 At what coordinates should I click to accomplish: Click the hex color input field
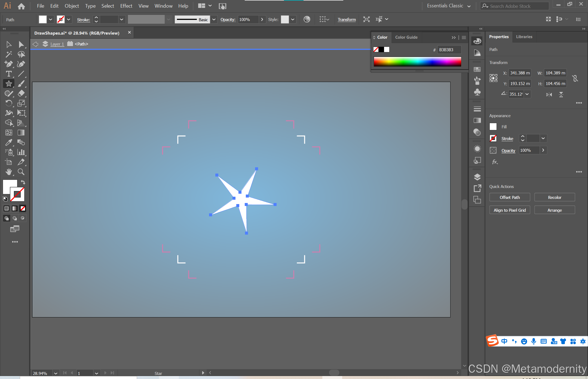pyautogui.click(x=449, y=50)
